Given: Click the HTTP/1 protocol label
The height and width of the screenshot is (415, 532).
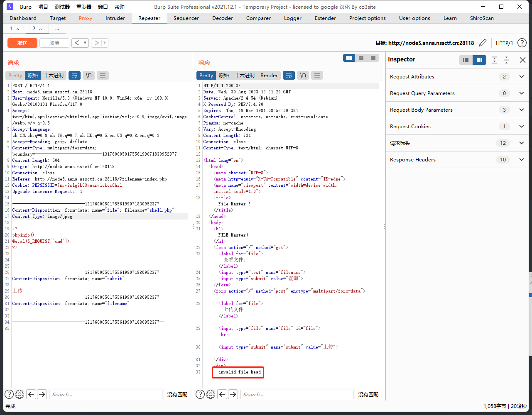Looking at the screenshot, I should pos(504,43).
